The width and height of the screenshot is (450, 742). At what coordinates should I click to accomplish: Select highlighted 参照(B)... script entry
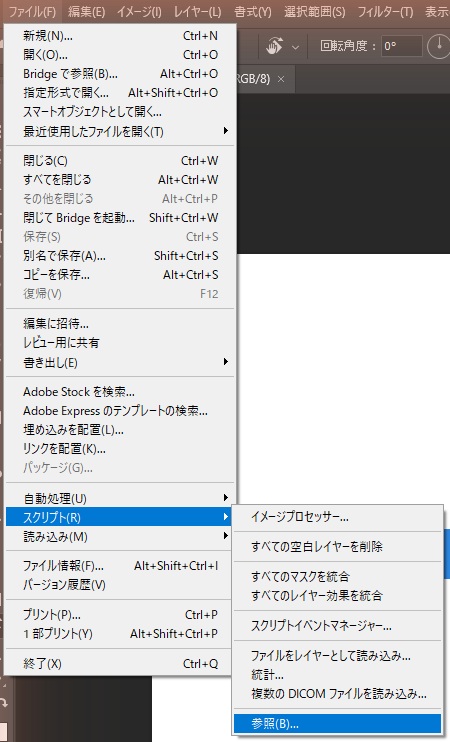(338, 724)
